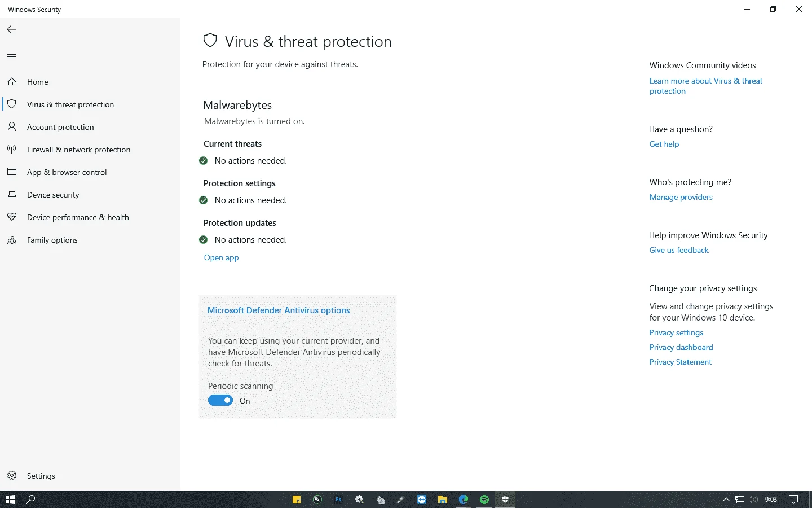Open Firewall & network protection section
Viewport: 812px width, 508px height.
tap(90, 150)
